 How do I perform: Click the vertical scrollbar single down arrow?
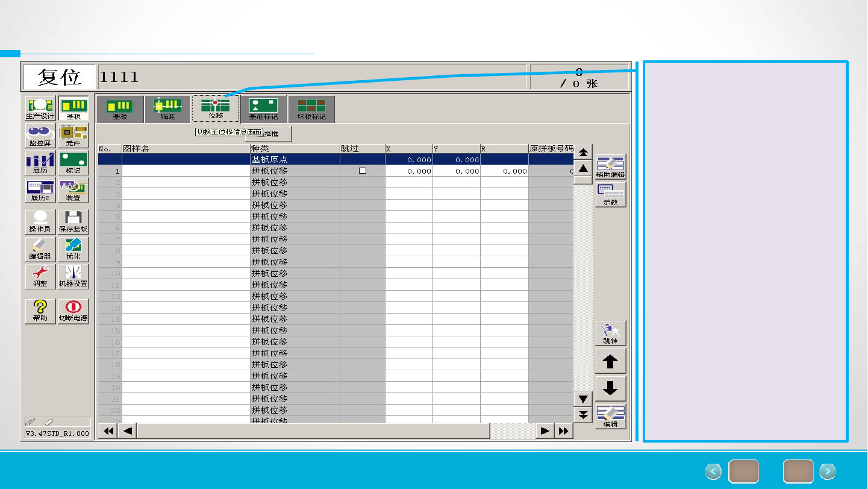(583, 399)
